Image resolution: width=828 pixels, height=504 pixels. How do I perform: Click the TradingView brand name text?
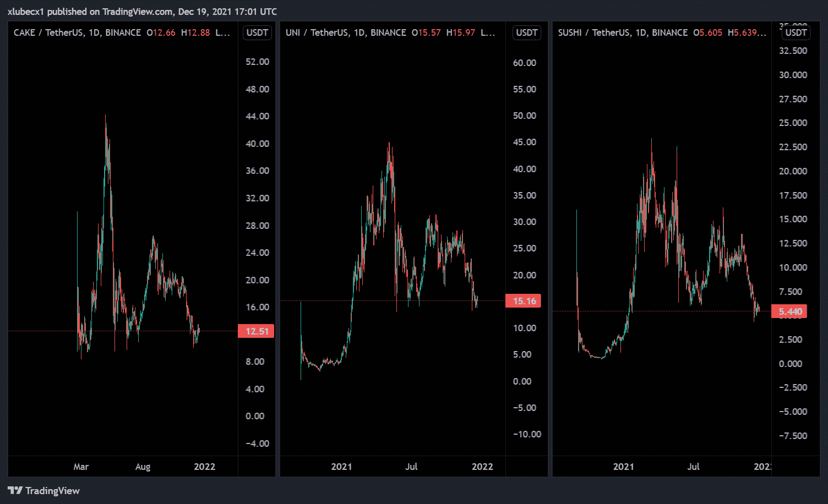click(x=52, y=491)
